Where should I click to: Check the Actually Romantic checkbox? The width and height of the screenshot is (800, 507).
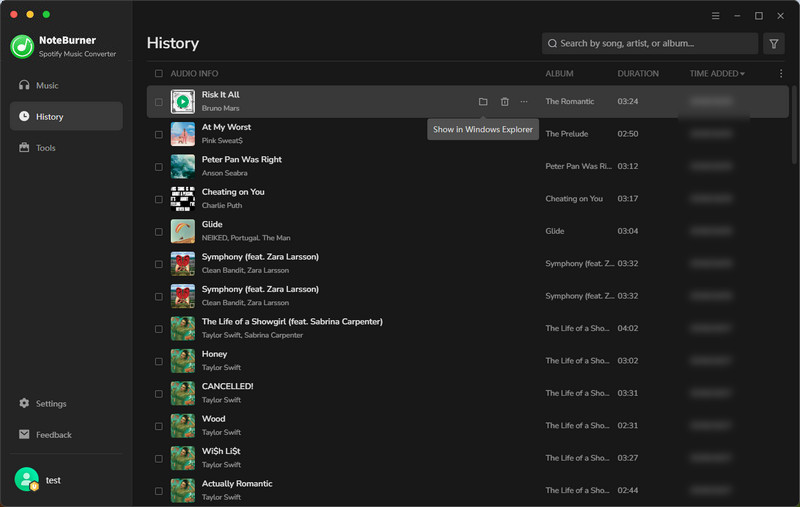pyautogui.click(x=159, y=491)
